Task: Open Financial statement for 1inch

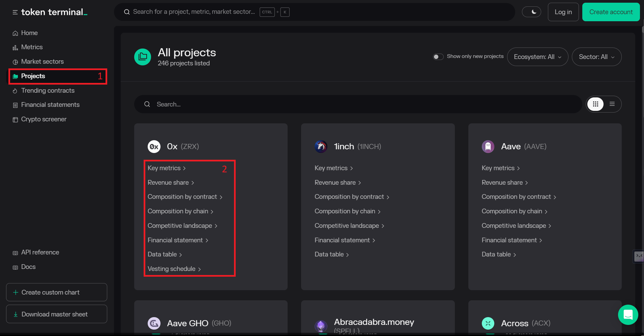Action: point(345,240)
